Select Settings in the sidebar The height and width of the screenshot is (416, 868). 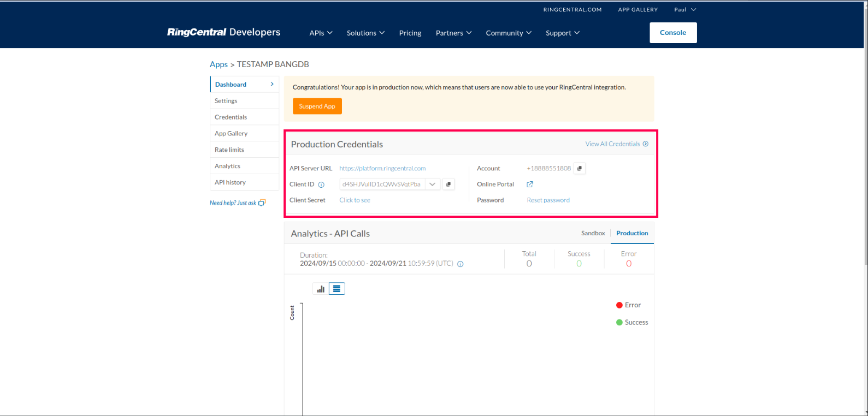pyautogui.click(x=244, y=101)
